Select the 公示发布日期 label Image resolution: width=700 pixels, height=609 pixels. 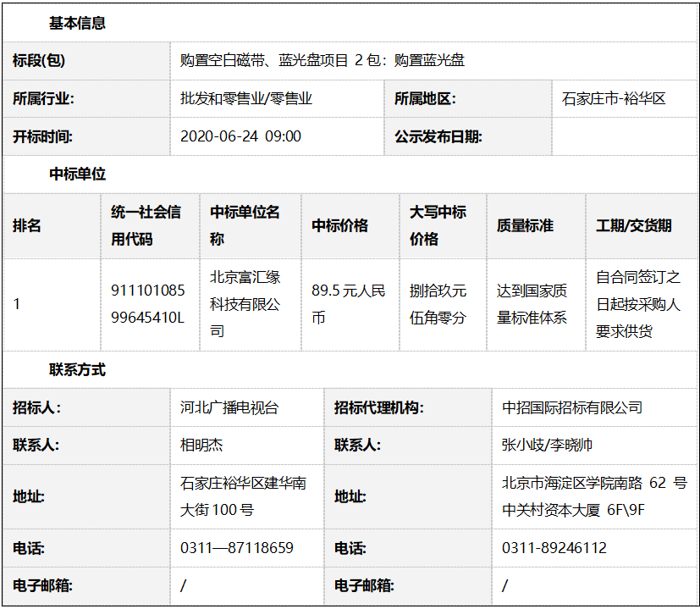click(438, 136)
